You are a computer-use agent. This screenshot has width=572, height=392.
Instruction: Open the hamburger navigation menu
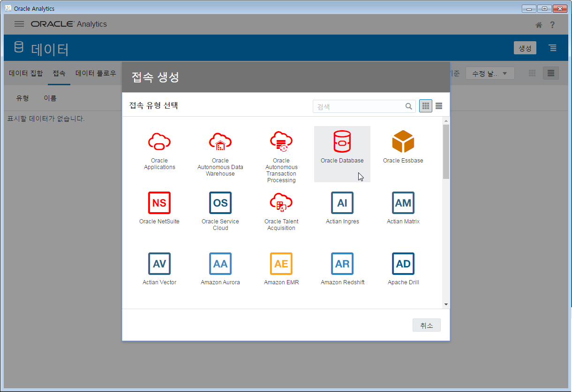pos(19,24)
